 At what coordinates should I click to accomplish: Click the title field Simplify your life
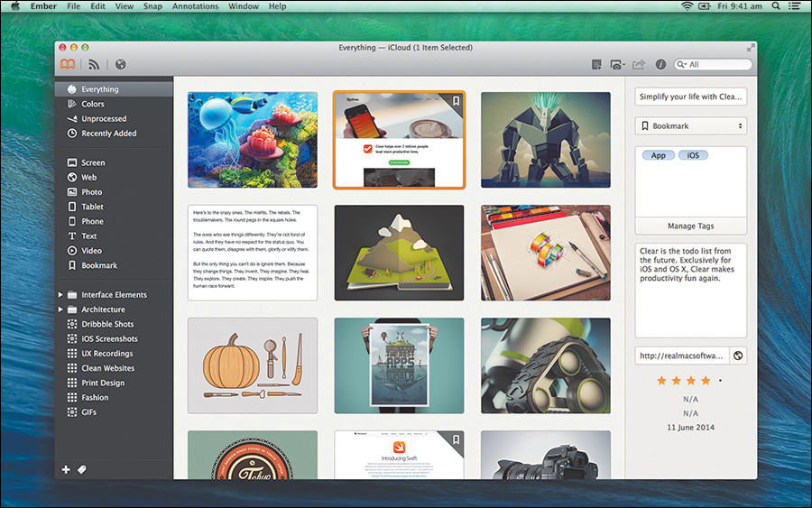click(691, 97)
